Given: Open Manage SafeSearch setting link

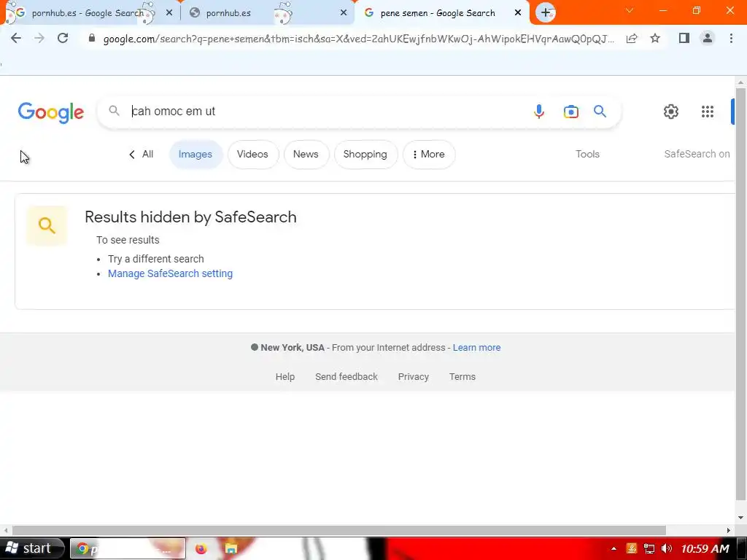Looking at the screenshot, I should click(x=170, y=273).
